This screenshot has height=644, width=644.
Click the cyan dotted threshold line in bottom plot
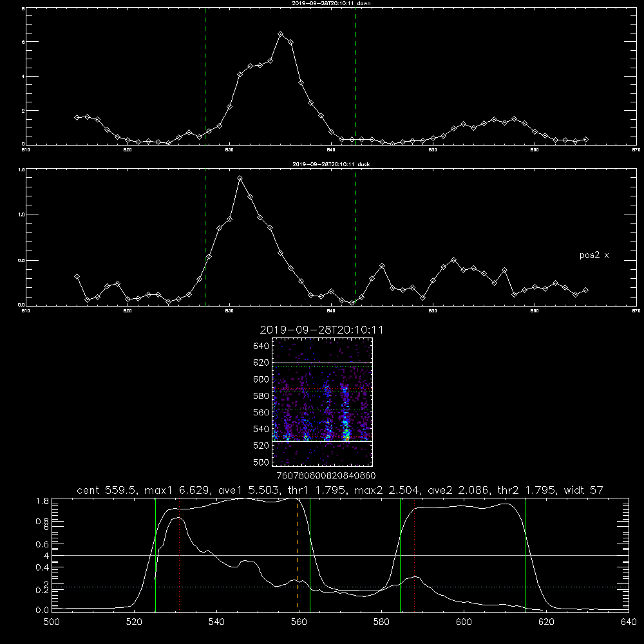coord(340,587)
